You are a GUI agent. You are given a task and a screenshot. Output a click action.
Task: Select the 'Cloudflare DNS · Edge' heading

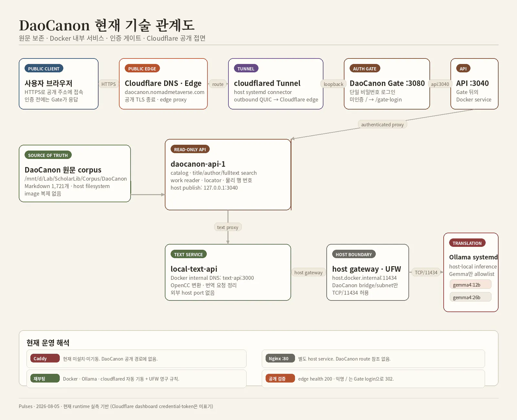163,83
